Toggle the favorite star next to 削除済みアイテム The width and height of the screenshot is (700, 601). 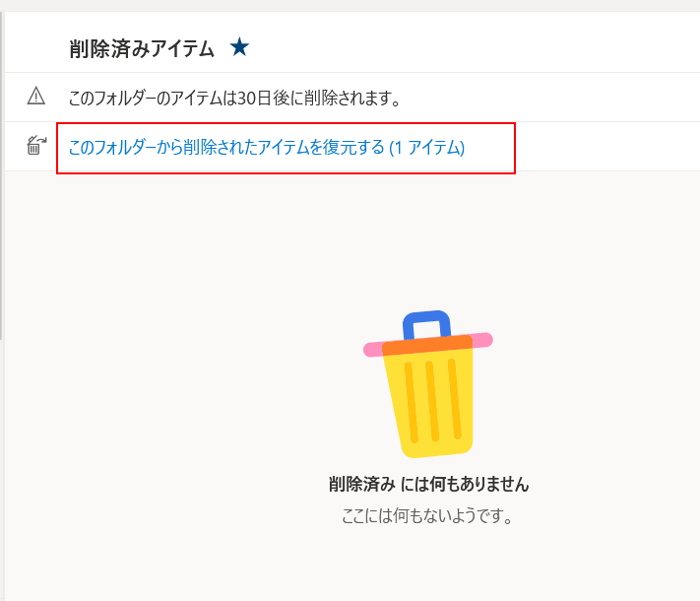pos(239,47)
